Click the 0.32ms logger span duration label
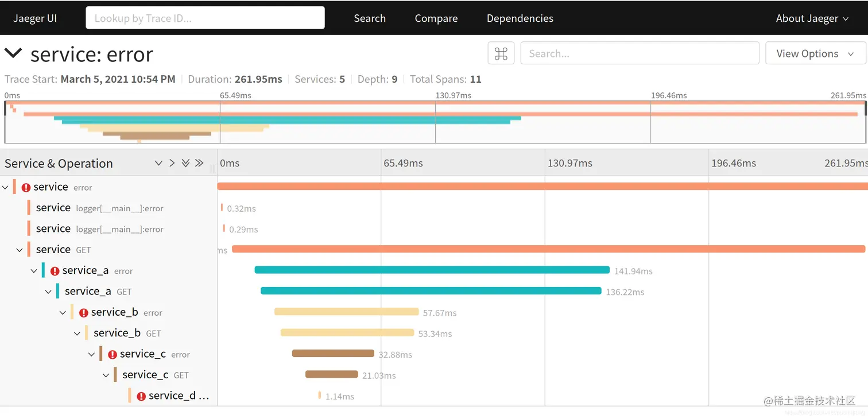 tap(241, 209)
